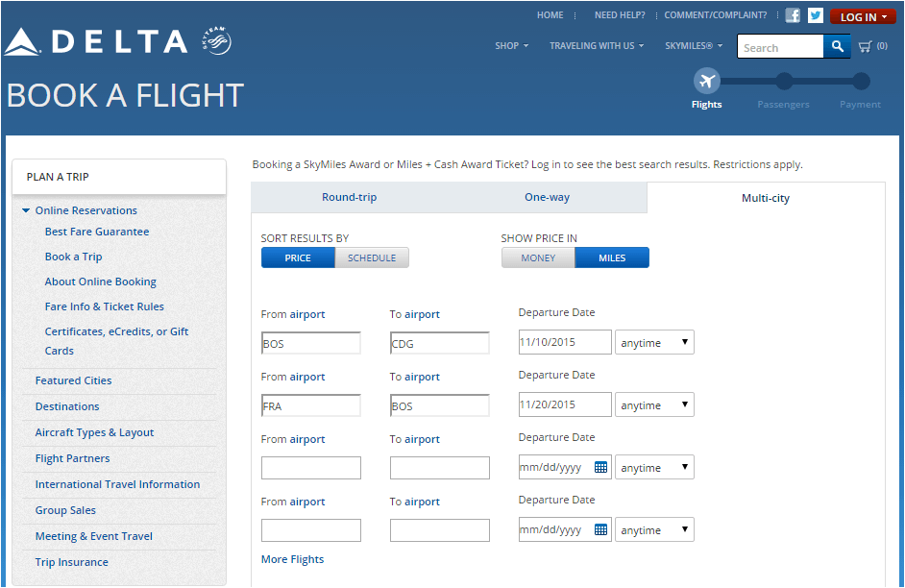
Task: Expand the SHOP menu
Action: [511, 45]
